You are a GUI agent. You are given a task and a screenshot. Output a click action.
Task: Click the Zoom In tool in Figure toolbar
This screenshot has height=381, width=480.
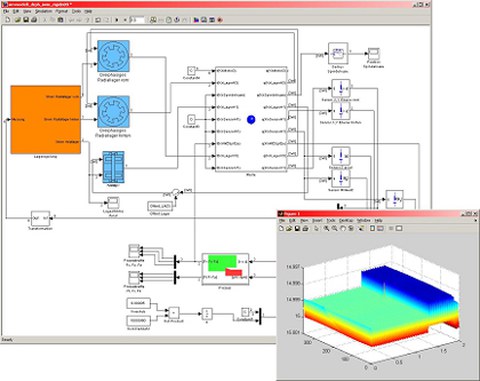[326, 228]
